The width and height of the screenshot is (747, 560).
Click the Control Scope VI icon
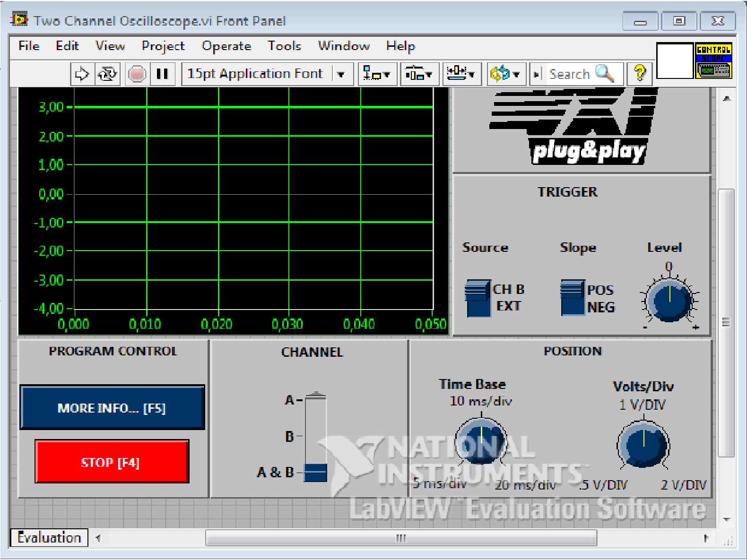tap(713, 60)
